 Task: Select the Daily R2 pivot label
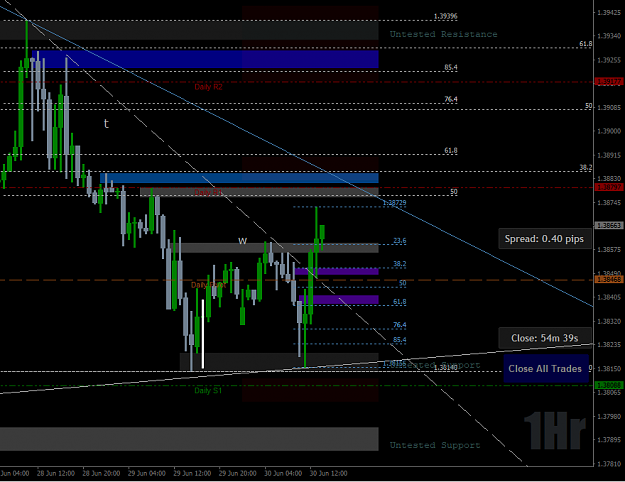pyautogui.click(x=208, y=87)
